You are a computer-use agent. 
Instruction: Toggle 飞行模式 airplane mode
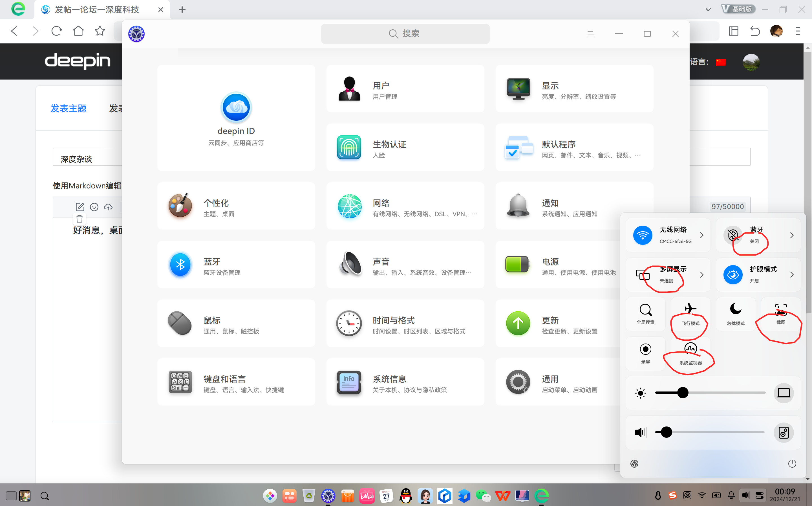(690, 314)
